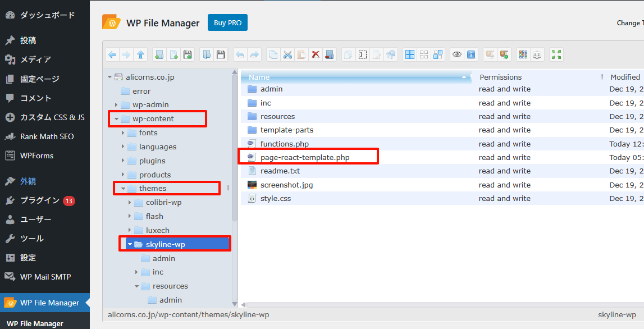Viewport: 644px width, 329px height.
Task: Select functions.php in file list
Action: point(284,144)
